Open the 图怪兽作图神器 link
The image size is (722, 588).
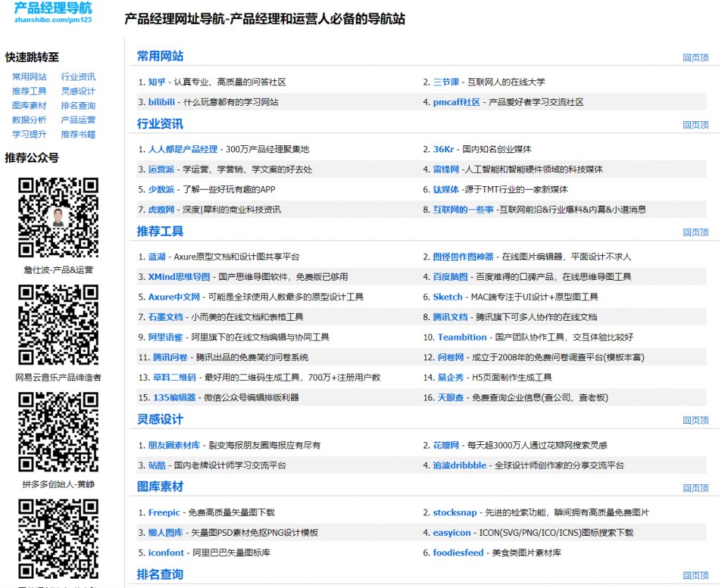click(463, 257)
